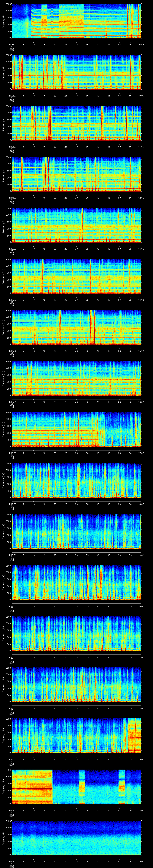Click the 11:11:00 time axis label
153x868 pixels.
click(12, 198)
